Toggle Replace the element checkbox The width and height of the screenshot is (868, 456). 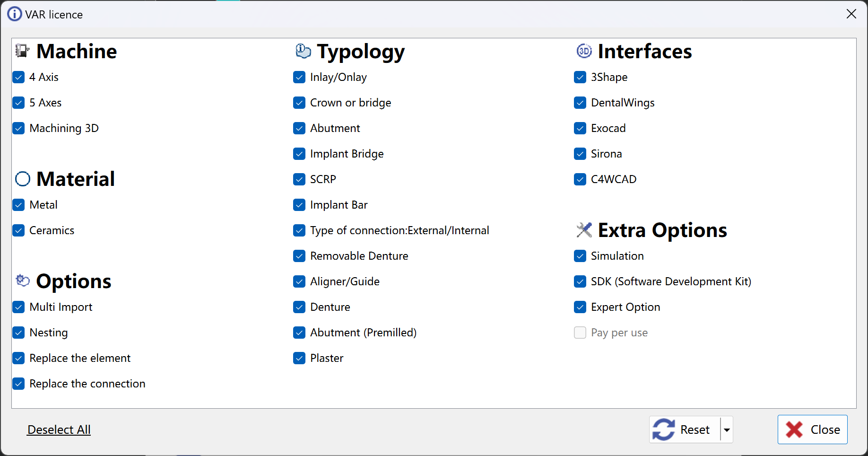click(x=18, y=358)
